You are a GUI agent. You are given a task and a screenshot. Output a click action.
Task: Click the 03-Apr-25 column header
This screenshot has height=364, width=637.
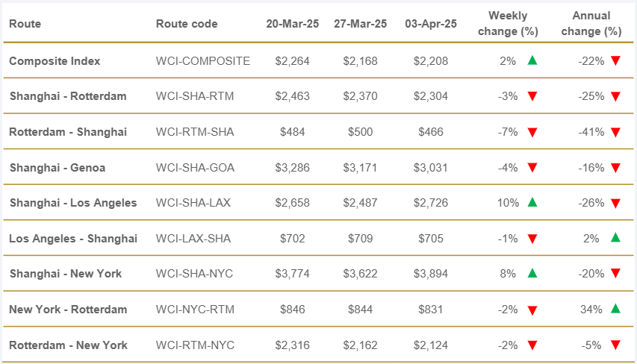pyautogui.click(x=431, y=24)
